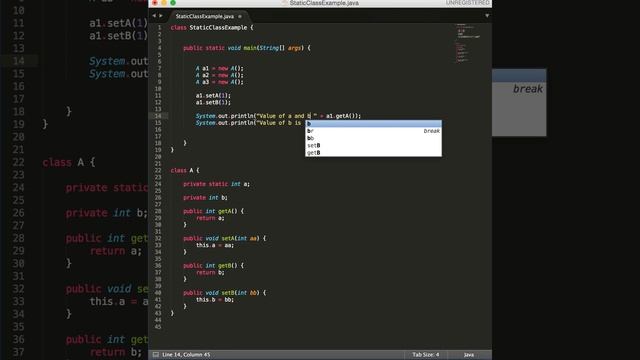Click the 'a1.setA(1);' line

click(213, 96)
